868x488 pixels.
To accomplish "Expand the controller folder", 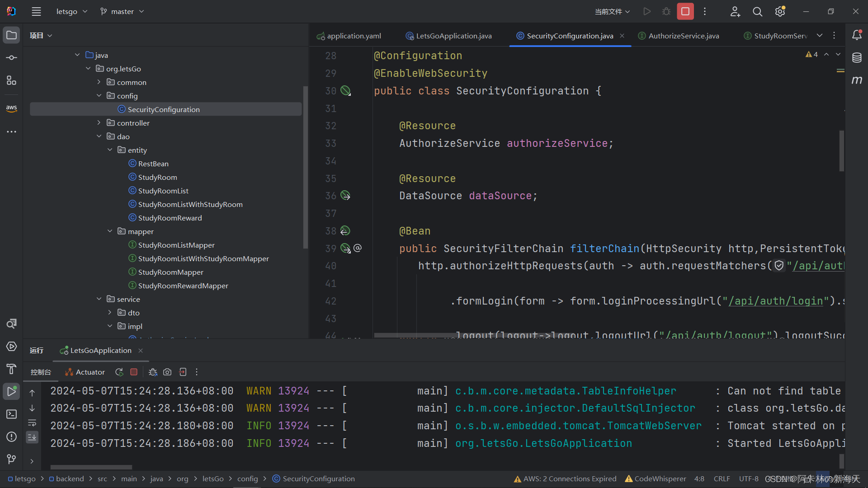I will tap(99, 123).
